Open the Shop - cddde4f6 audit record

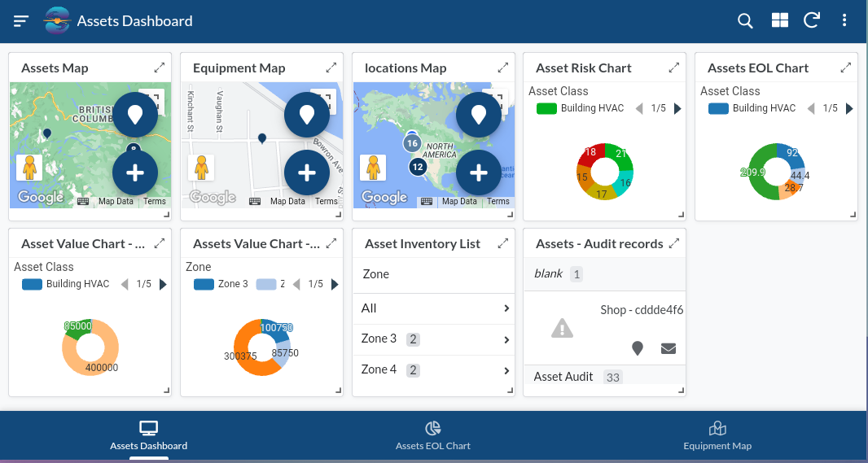tap(604, 328)
